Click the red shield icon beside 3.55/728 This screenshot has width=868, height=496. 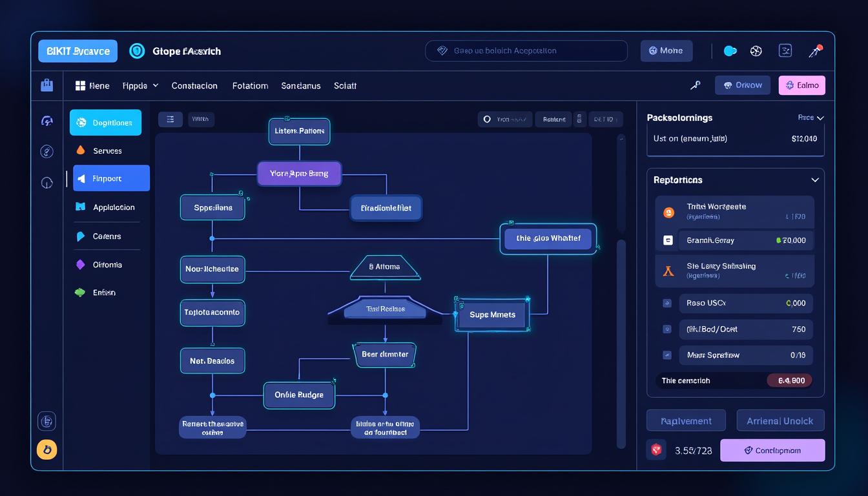pos(657,450)
